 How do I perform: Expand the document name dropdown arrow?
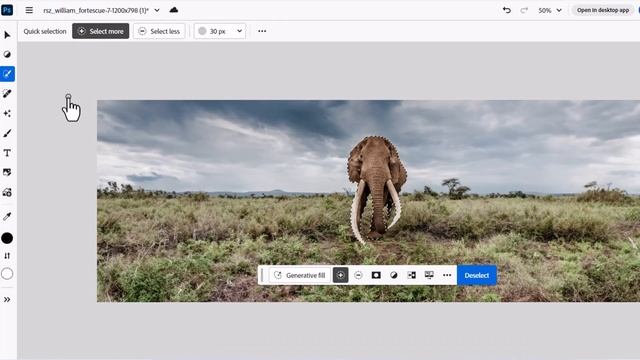pyautogui.click(x=157, y=10)
